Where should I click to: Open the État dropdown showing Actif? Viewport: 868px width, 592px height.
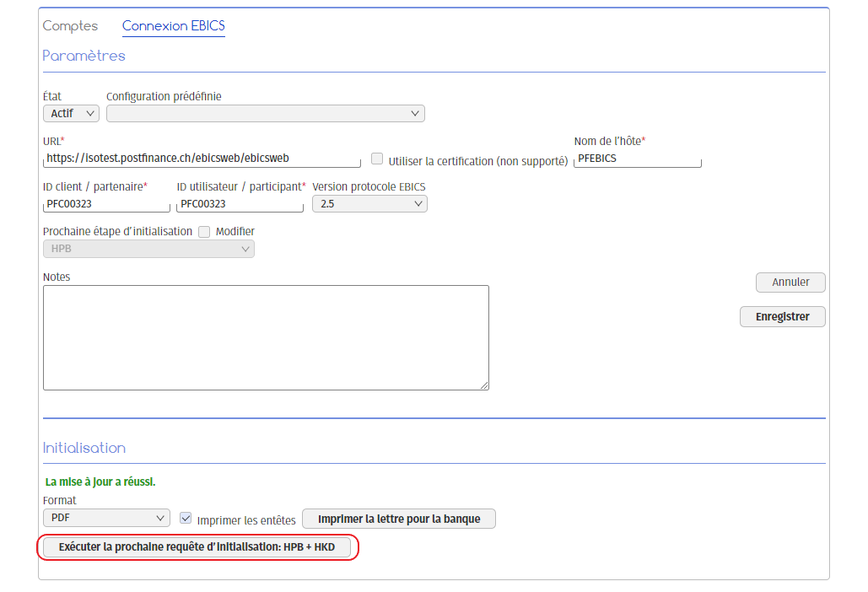pyautogui.click(x=71, y=113)
